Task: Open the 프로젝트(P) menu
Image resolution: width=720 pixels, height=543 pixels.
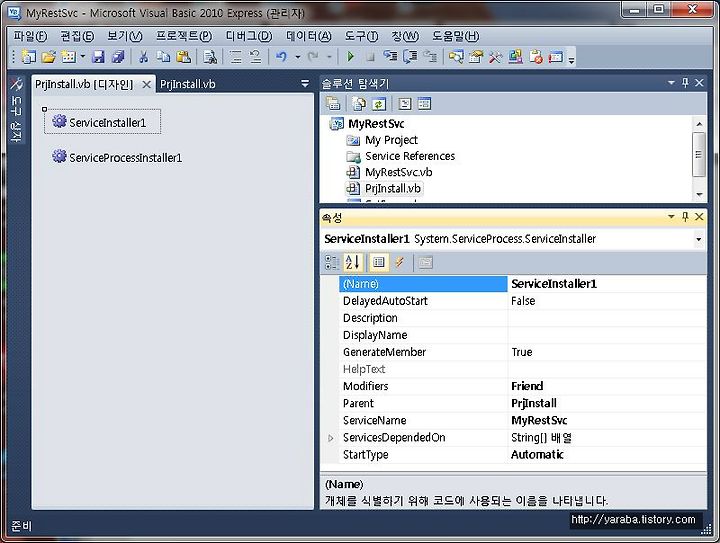Action: tap(184, 36)
